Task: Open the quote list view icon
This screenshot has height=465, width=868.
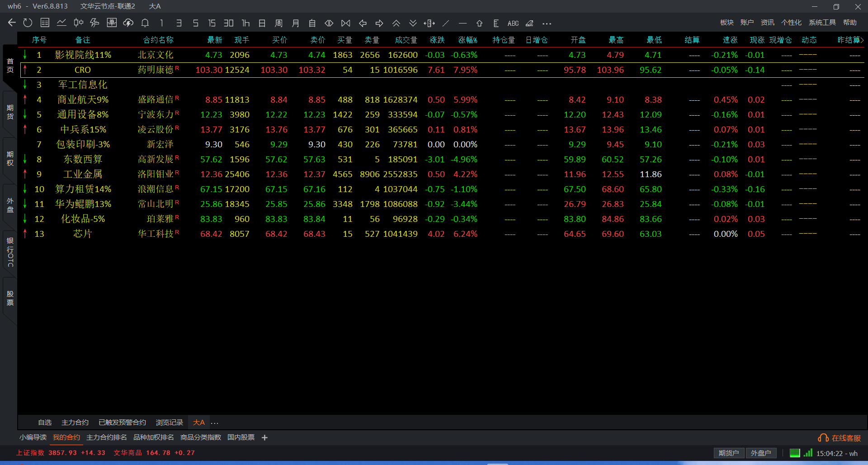Action: [45, 23]
